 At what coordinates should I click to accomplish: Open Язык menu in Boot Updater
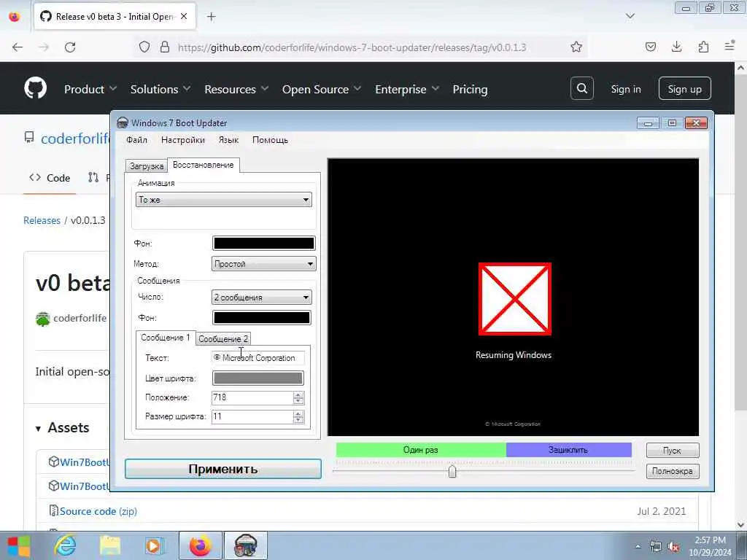(x=228, y=140)
